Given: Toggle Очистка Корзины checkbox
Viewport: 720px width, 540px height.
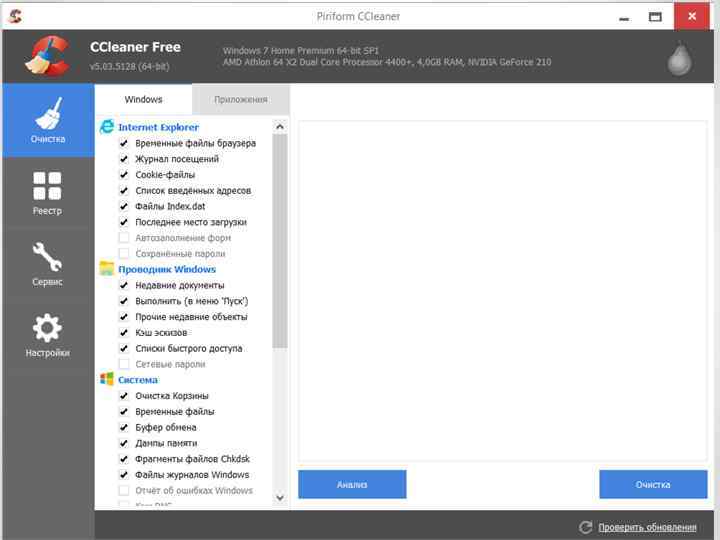Looking at the screenshot, I should [124, 395].
